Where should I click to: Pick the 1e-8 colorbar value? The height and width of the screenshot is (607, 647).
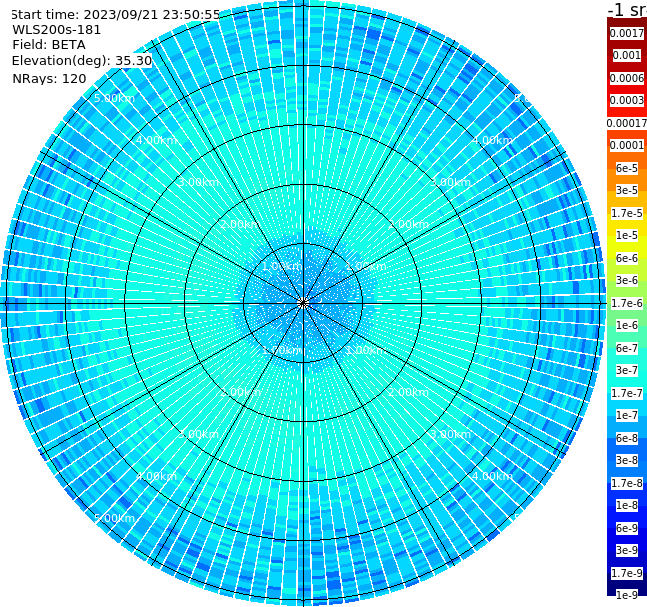[627, 505]
